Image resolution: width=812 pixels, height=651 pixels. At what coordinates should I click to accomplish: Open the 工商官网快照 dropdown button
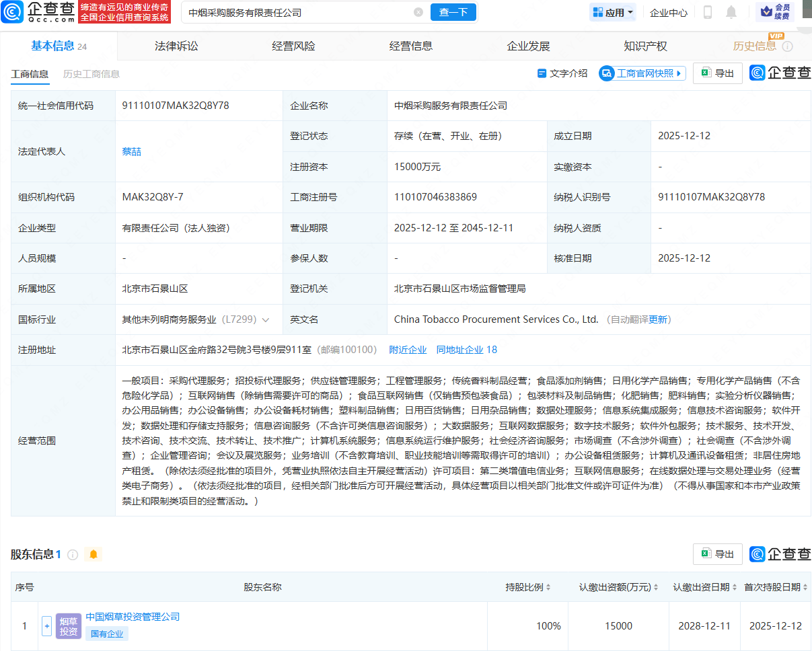tap(642, 73)
